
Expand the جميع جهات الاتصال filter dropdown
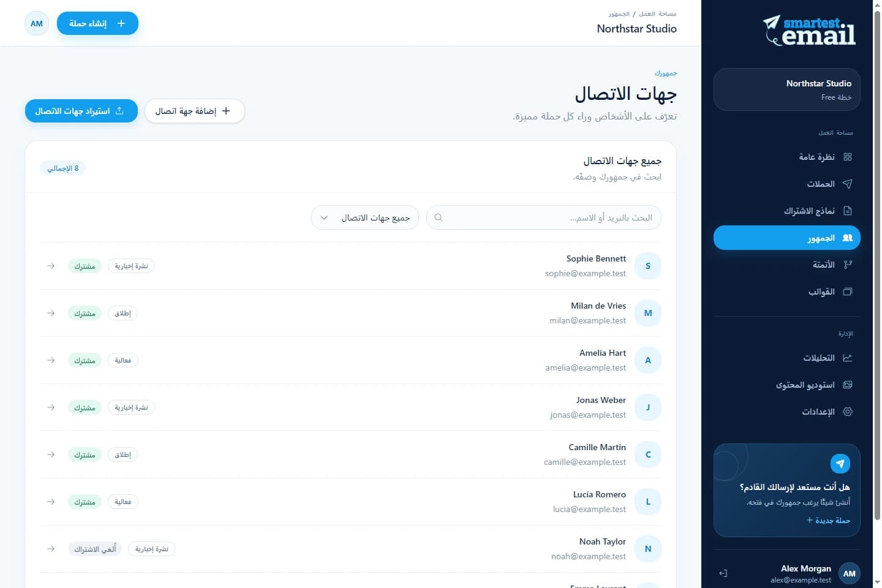tap(365, 217)
